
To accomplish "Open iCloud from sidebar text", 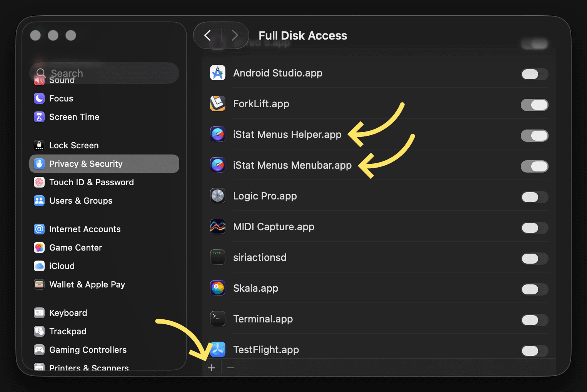I will tap(62, 266).
